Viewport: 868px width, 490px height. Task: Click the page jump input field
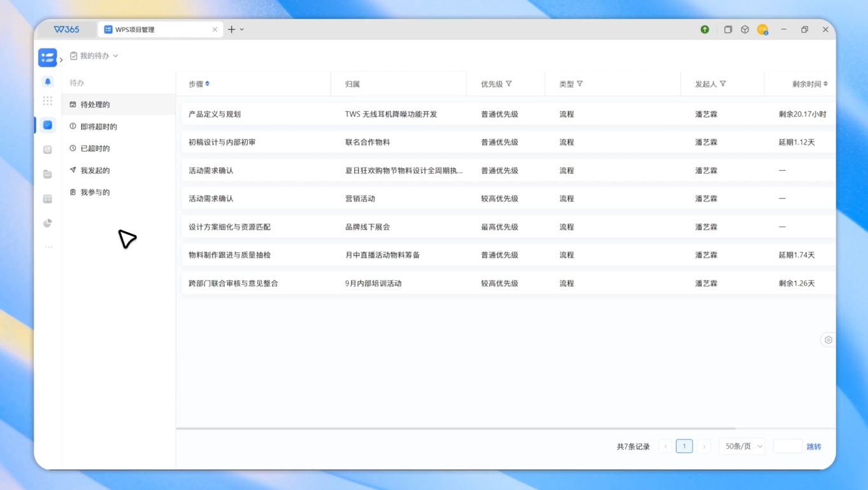coord(787,446)
